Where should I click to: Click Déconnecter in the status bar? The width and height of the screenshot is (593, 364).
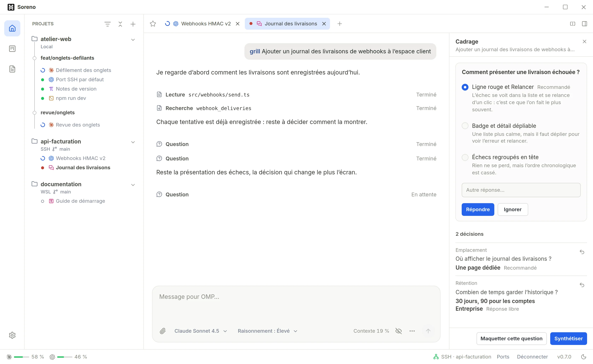pos(532,357)
